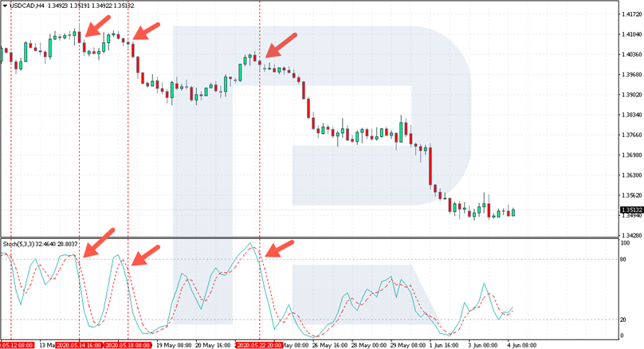The height and width of the screenshot is (349, 644).
Task: Click the 1.39020 price axis label
Action: tap(631, 95)
